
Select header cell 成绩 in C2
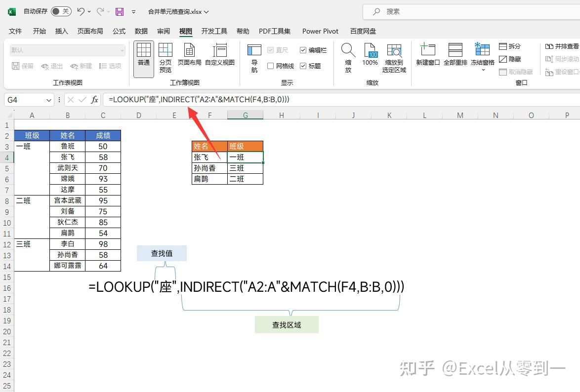point(103,135)
